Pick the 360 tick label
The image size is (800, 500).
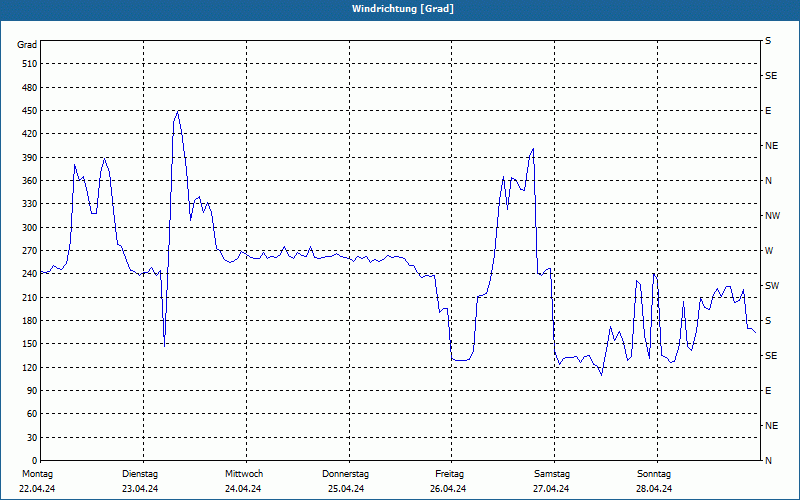29,181
